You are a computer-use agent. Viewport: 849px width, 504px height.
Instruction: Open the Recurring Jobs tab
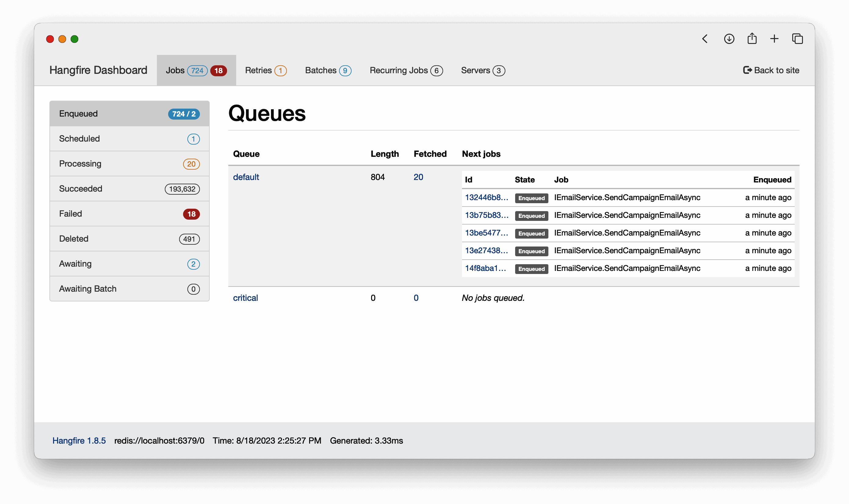[x=406, y=70]
